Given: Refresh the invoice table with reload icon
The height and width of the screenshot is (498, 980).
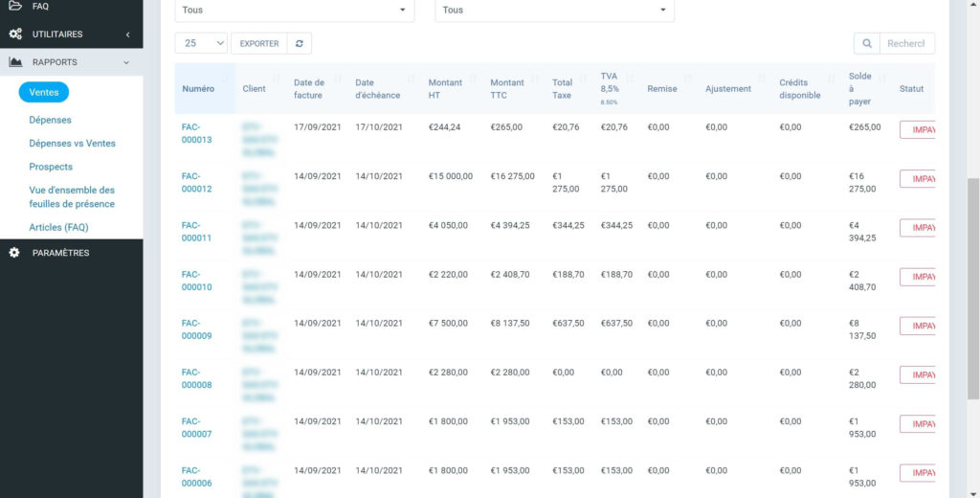Looking at the screenshot, I should (x=300, y=43).
